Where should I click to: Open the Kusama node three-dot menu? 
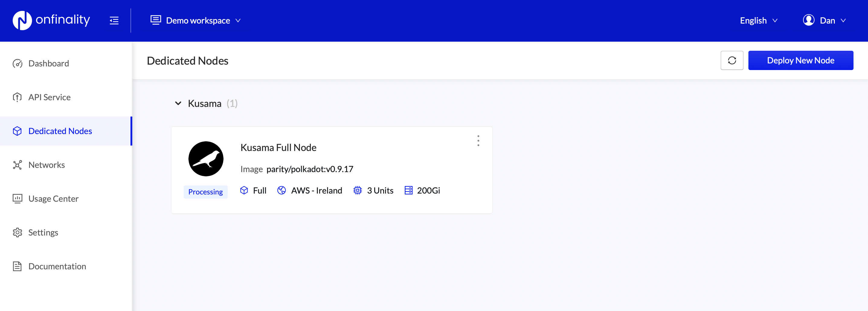click(x=478, y=141)
